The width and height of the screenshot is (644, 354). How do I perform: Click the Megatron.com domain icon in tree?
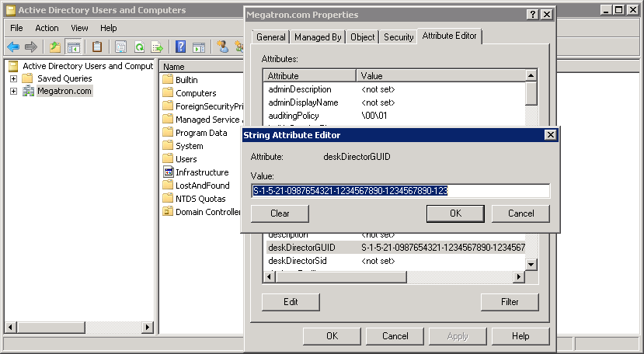[x=28, y=91]
